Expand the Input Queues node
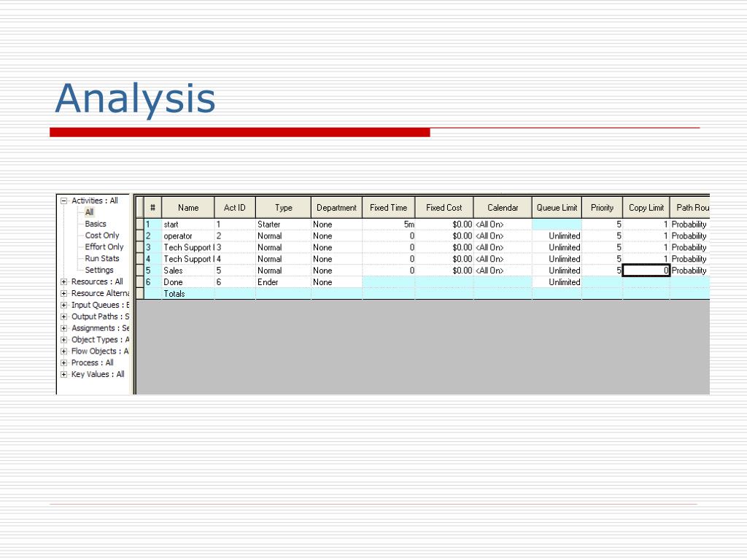747x560 pixels. pos(64,306)
